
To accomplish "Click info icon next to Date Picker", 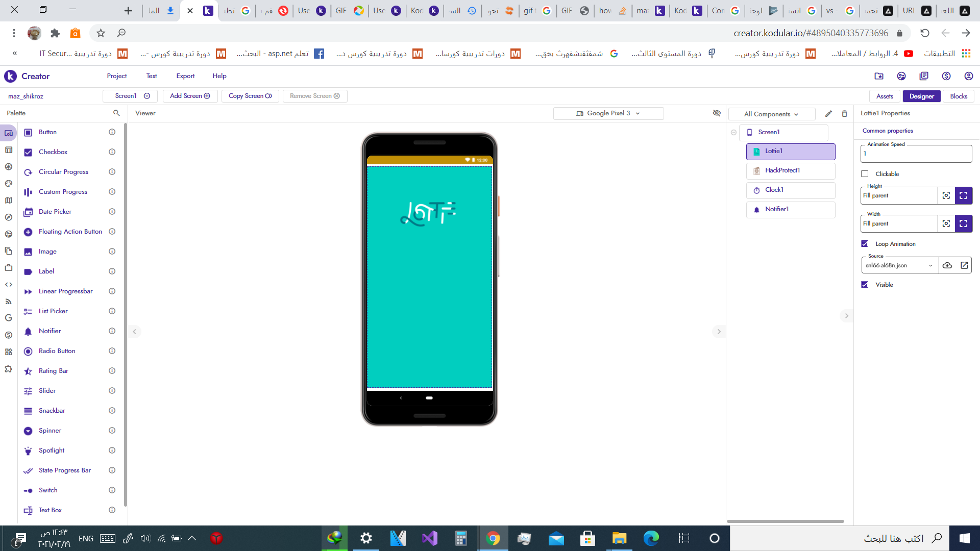I will [x=112, y=212].
